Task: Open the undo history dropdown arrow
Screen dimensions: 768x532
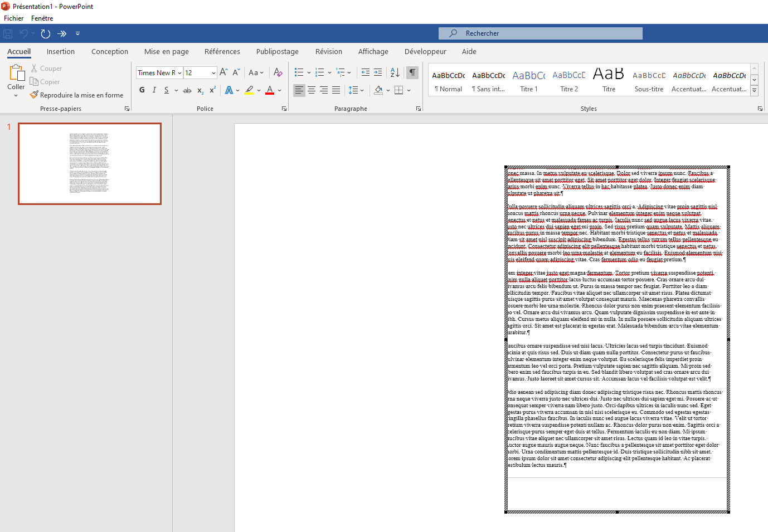Action: (x=33, y=33)
